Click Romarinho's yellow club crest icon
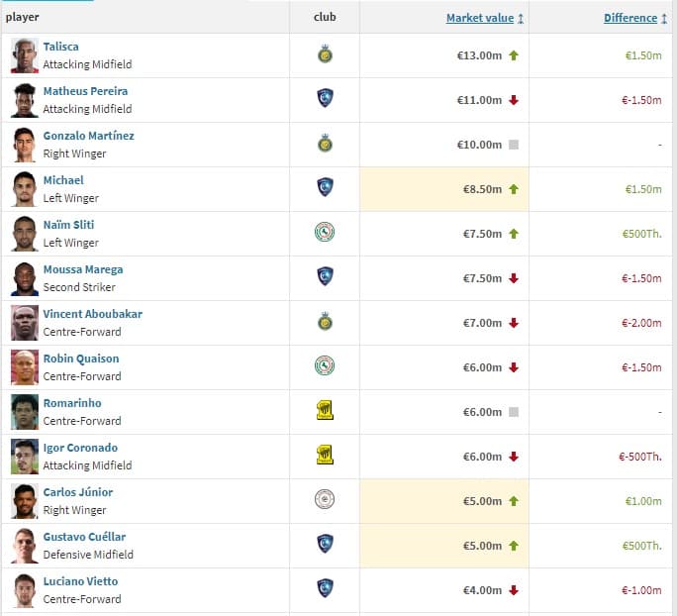Viewport: 677px width, 616px height. coord(325,411)
